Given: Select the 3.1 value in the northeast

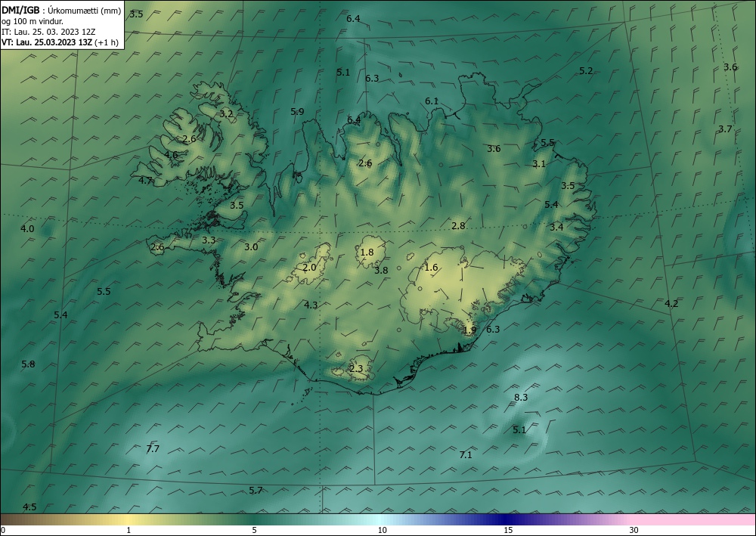Looking at the screenshot, I should tap(538, 164).
